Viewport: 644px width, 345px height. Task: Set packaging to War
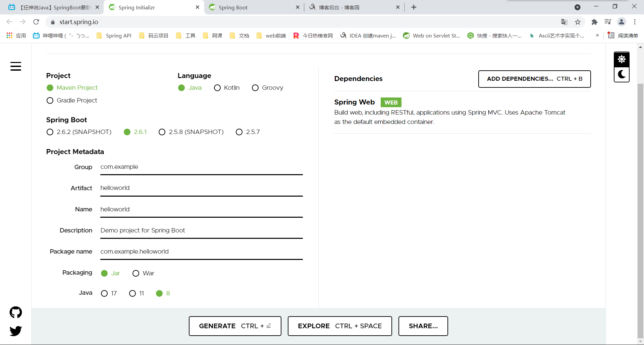[143, 273]
